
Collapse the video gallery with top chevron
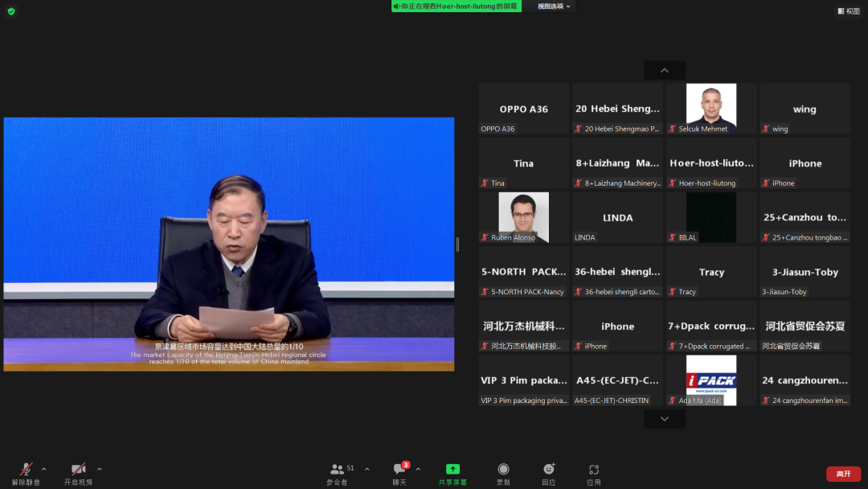coord(664,70)
